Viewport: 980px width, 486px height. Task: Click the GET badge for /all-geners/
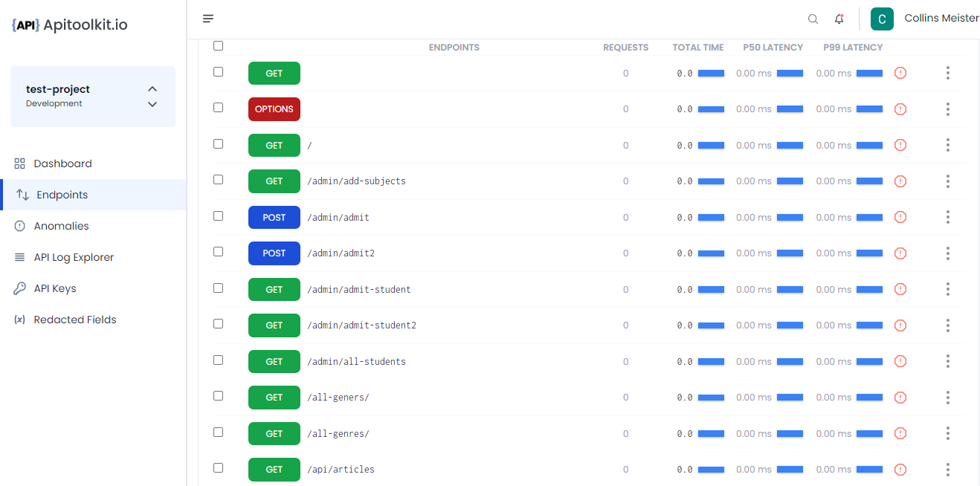click(274, 397)
